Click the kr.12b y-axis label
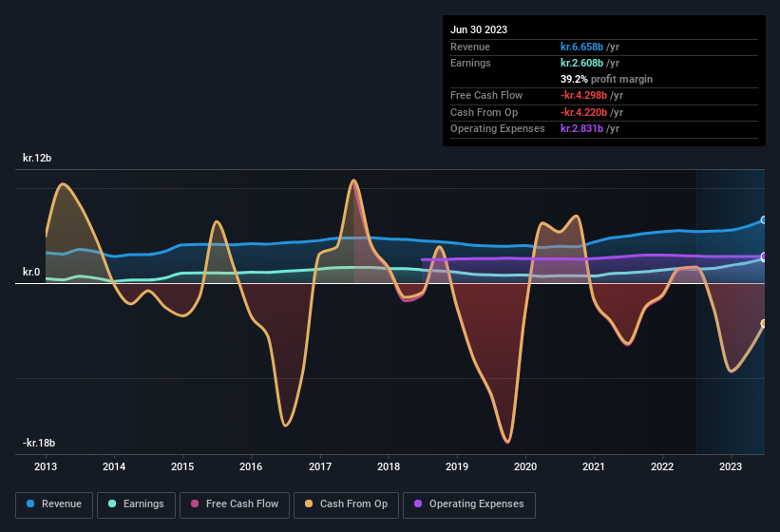The image size is (780, 532). [x=37, y=158]
